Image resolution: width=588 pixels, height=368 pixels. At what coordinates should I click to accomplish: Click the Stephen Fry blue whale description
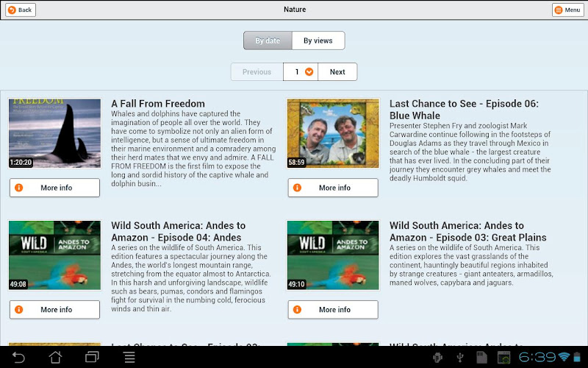point(470,152)
